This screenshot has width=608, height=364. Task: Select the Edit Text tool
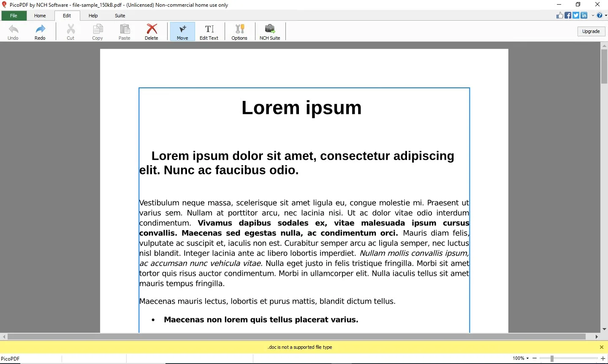tap(209, 32)
